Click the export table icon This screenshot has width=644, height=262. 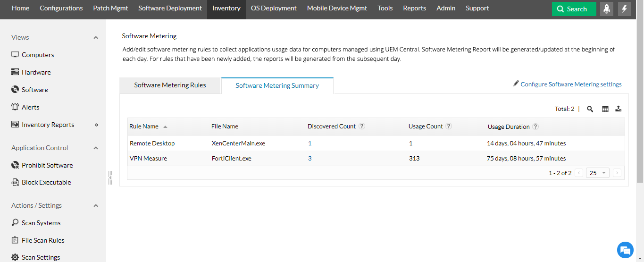pos(619,109)
